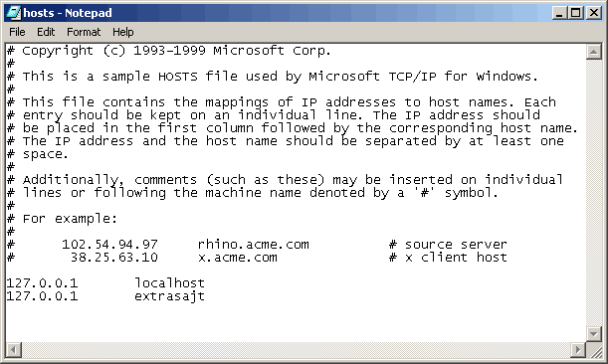Click the window resize grip corner
The height and width of the screenshot is (364, 608).
click(595, 350)
